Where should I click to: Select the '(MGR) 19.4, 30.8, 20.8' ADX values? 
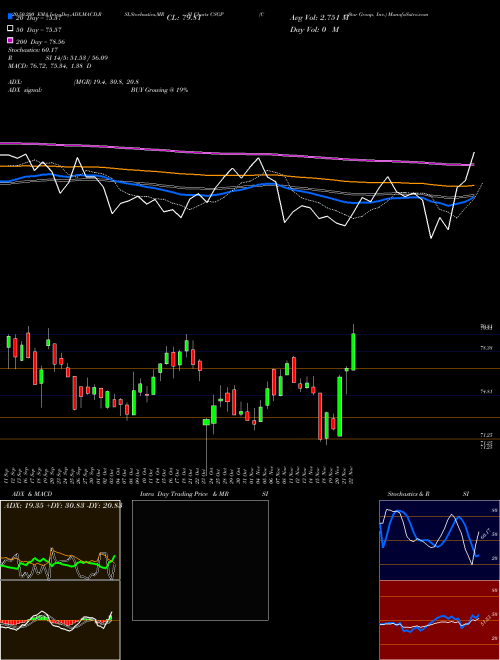coord(106,82)
